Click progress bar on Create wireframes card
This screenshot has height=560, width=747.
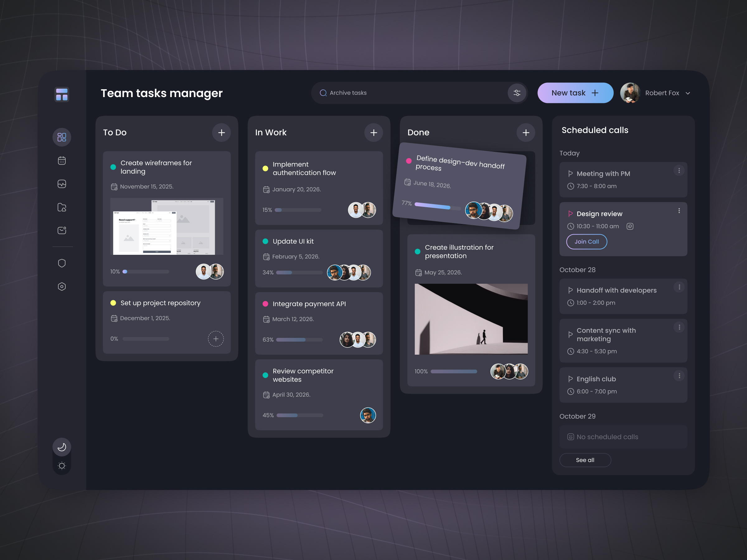click(146, 272)
